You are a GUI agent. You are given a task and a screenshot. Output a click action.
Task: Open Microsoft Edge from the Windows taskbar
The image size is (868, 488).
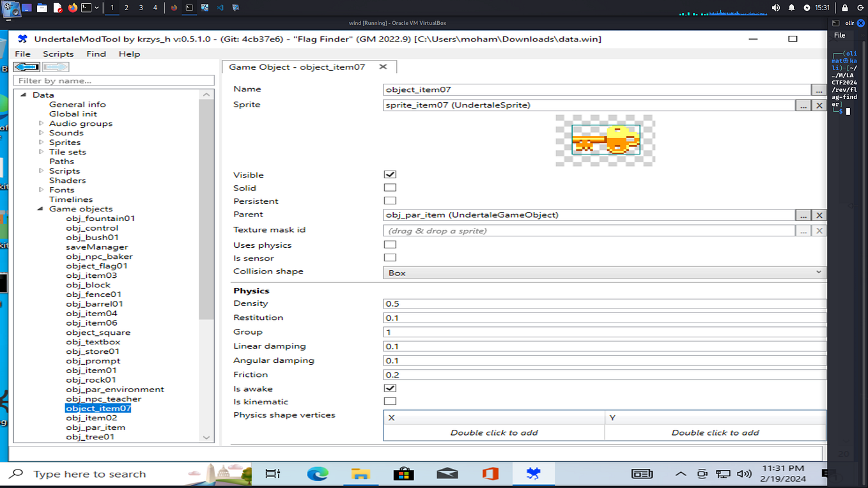click(318, 473)
